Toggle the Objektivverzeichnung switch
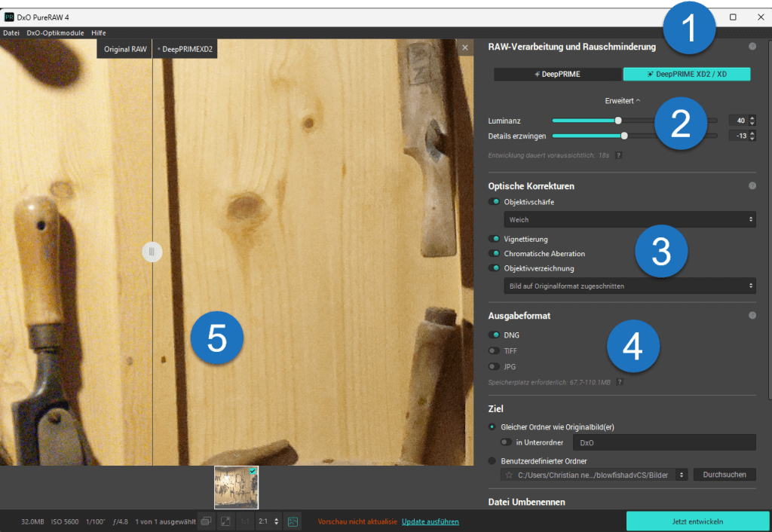Screen dimensions: 772x532 (x=494, y=268)
